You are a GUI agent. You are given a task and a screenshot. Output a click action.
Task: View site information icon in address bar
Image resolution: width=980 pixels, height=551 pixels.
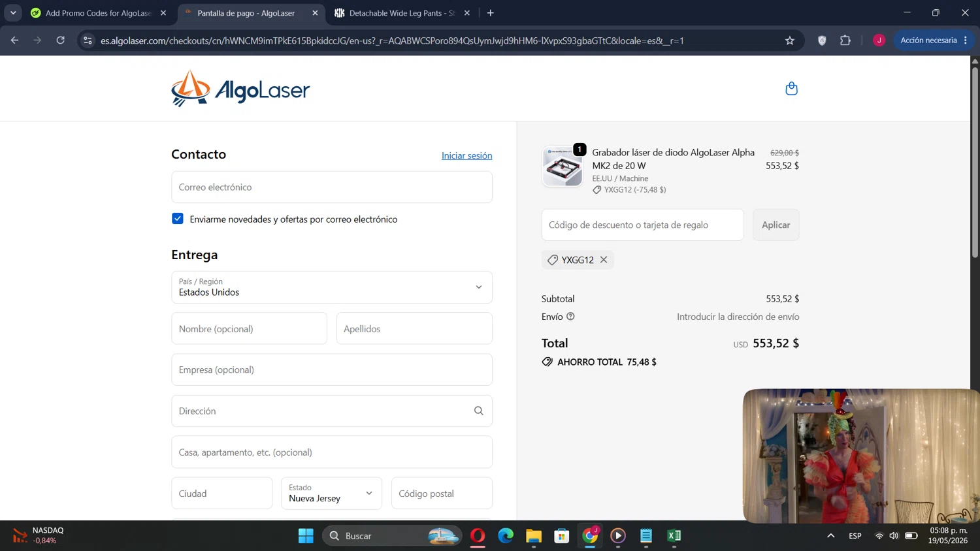(88, 40)
